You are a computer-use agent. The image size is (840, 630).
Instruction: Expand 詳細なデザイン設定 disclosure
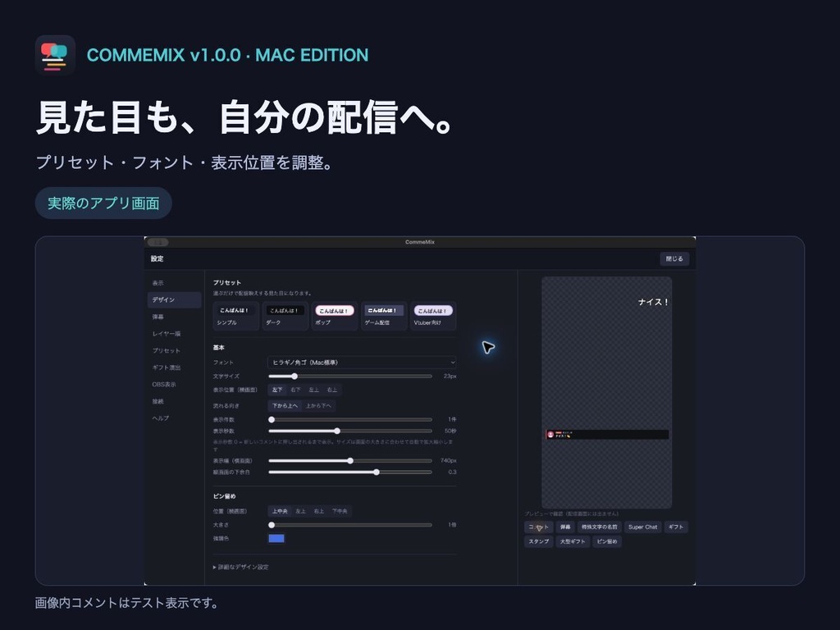(241, 567)
